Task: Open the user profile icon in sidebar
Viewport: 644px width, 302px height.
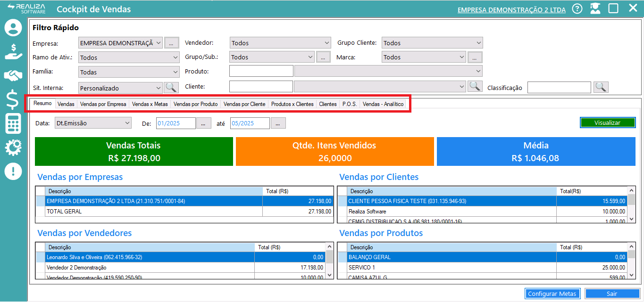Action: (x=13, y=28)
